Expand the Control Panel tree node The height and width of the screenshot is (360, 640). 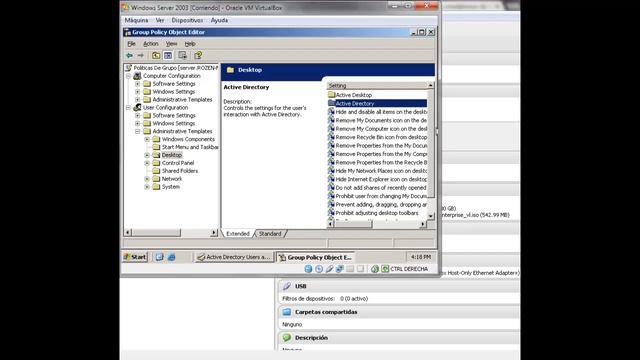tap(147, 163)
